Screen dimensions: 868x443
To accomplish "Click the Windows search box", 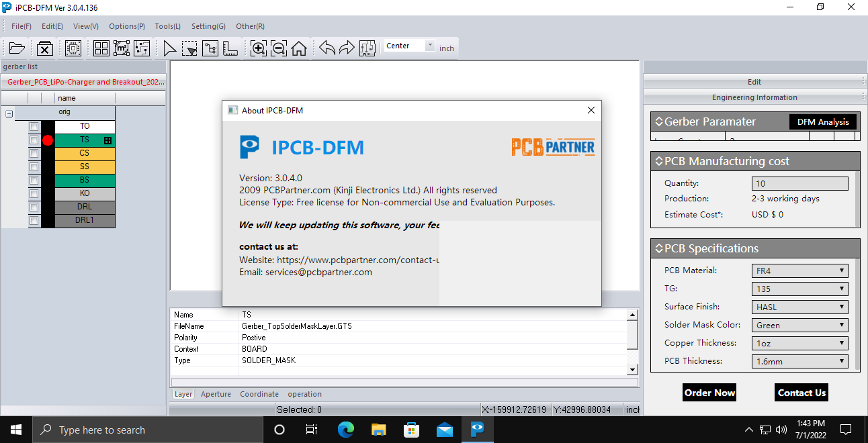I will (146, 430).
